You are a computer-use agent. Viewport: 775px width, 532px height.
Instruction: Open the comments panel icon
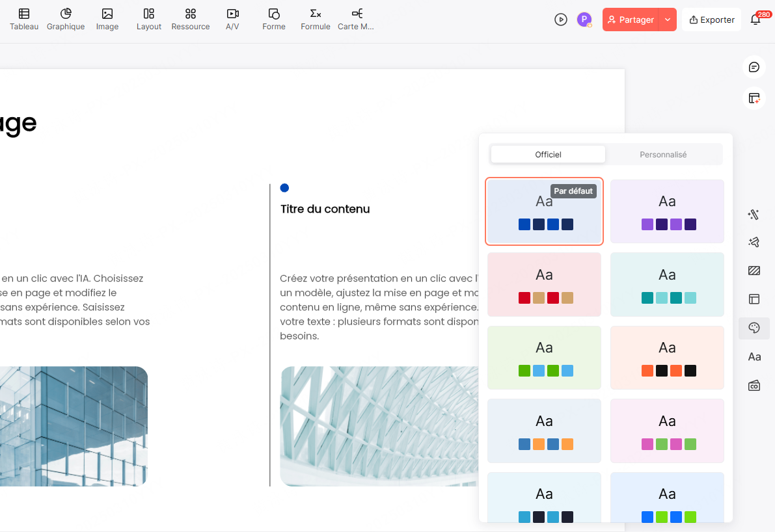point(754,67)
